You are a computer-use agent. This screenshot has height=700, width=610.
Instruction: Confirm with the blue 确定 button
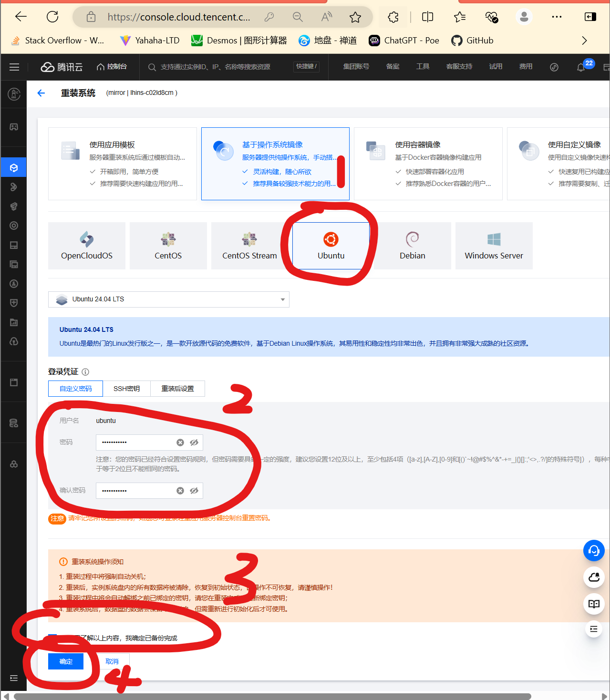[66, 661]
